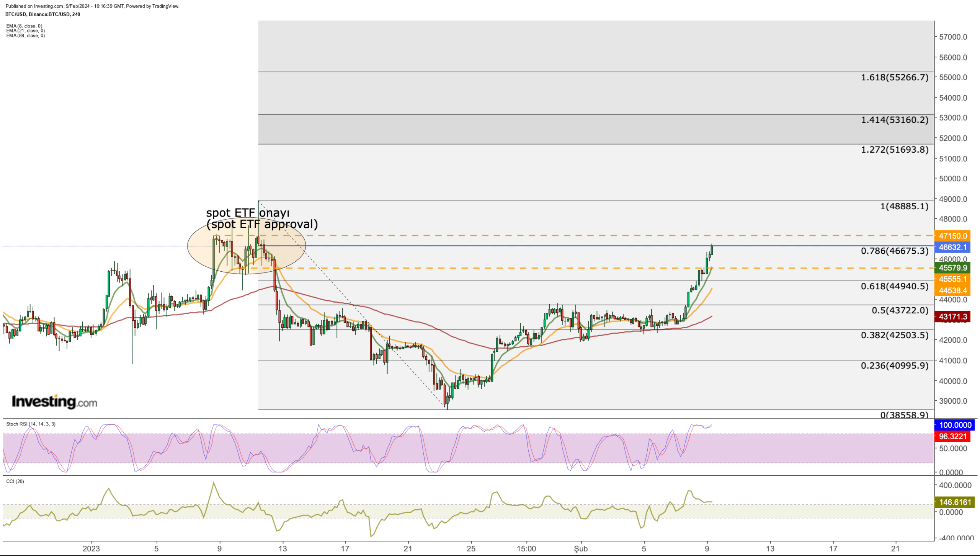Click the 'spot ETF onayı' annotation text
Screen dimensions: 980x556
point(248,213)
